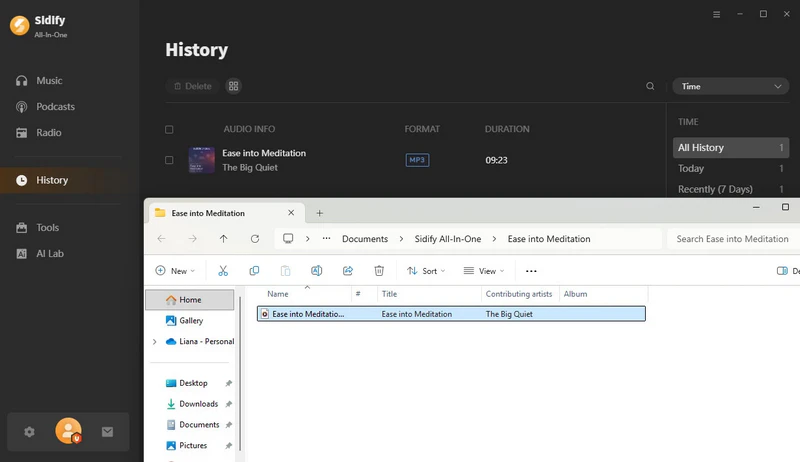Expand the chevron after Documents breadcrumb
The height and width of the screenshot is (462, 800).
click(401, 239)
